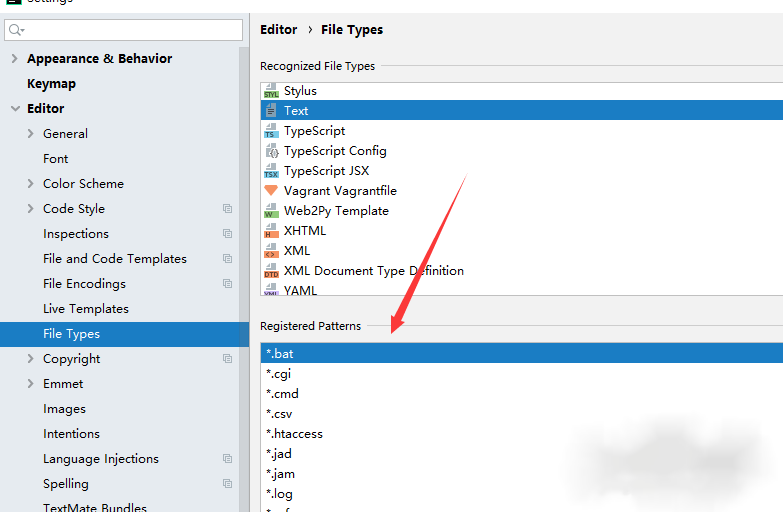Select the *.csv registered pattern
783x512 pixels.
coord(279,414)
